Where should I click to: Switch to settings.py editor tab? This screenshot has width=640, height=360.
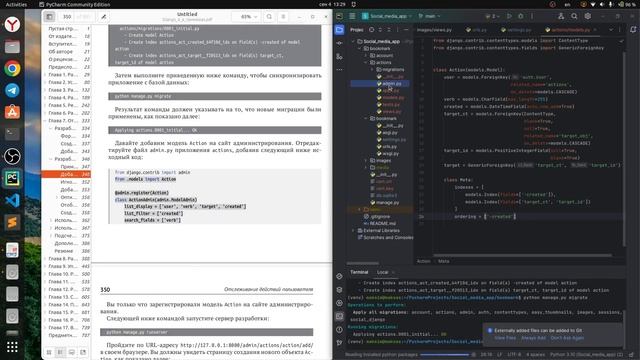pos(516,30)
